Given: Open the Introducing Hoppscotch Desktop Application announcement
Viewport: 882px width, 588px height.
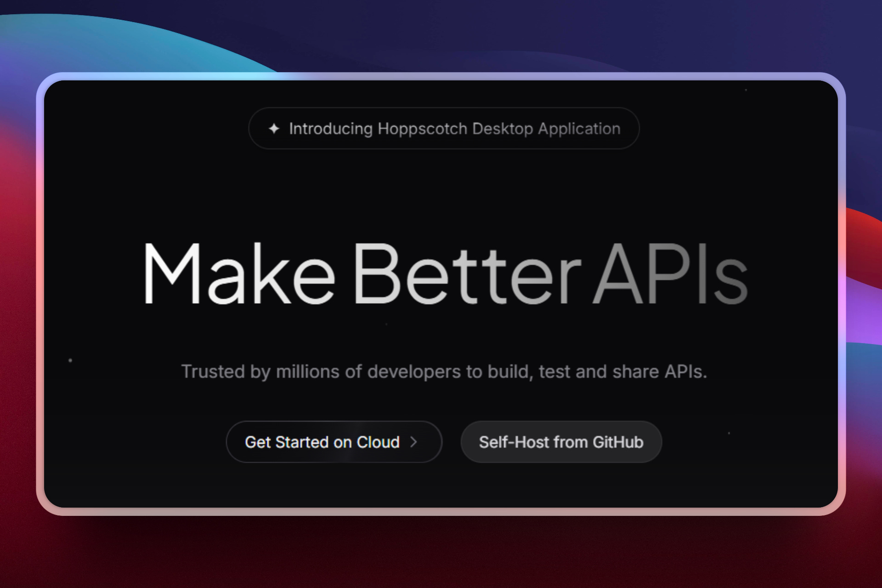Looking at the screenshot, I should pos(444,129).
